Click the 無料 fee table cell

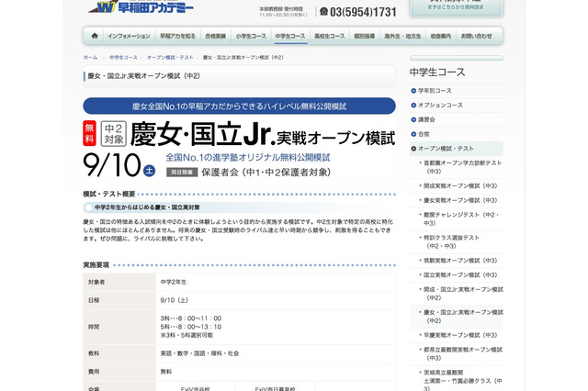(x=276, y=372)
